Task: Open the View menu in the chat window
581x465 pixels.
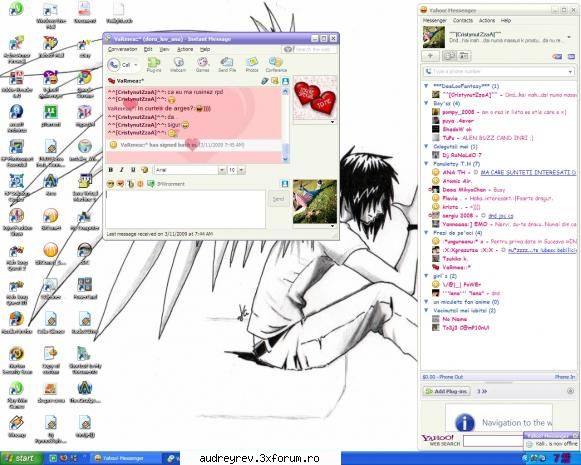Action: coord(165,49)
